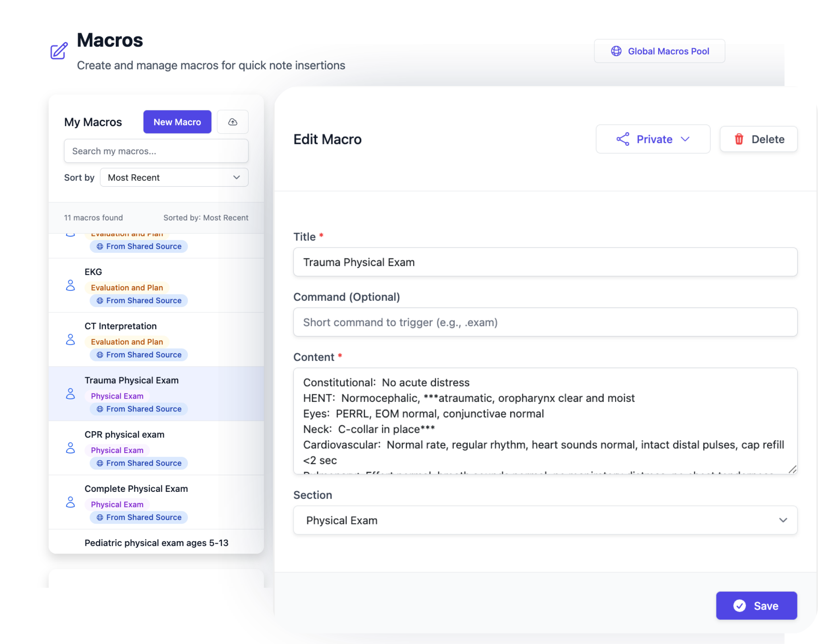
Task: Open the Private sharing dropdown
Action: 653,139
